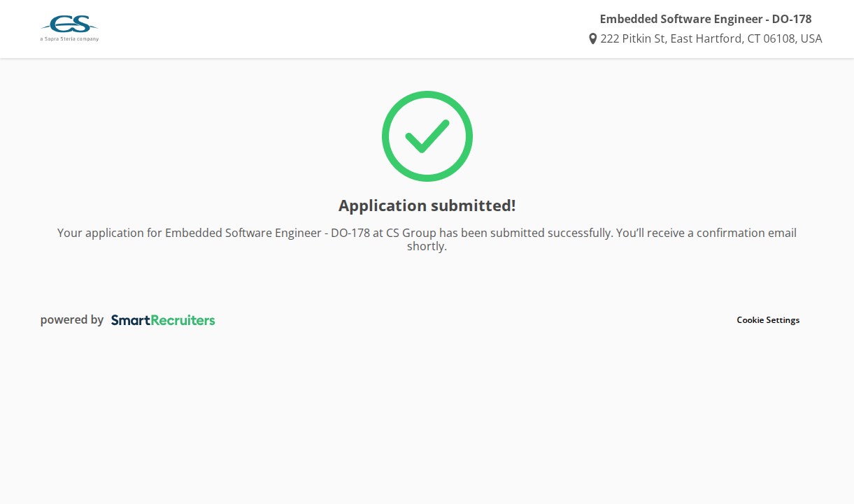Click the green checkmark success icon
This screenshot has height=504, width=854.
pos(427,136)
